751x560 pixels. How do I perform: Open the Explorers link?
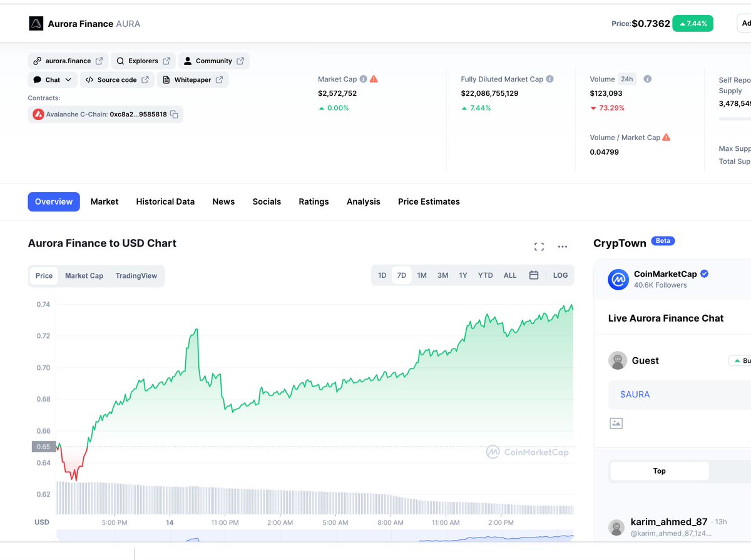click(x=143, y=61)
